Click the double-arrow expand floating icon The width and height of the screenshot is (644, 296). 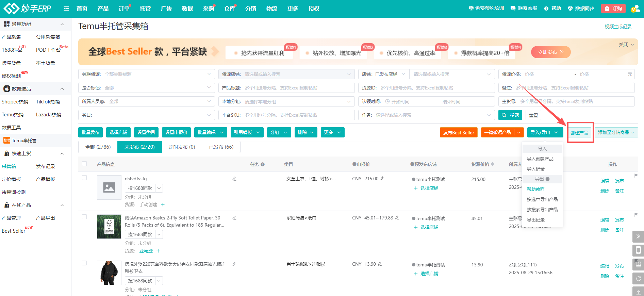638,236
